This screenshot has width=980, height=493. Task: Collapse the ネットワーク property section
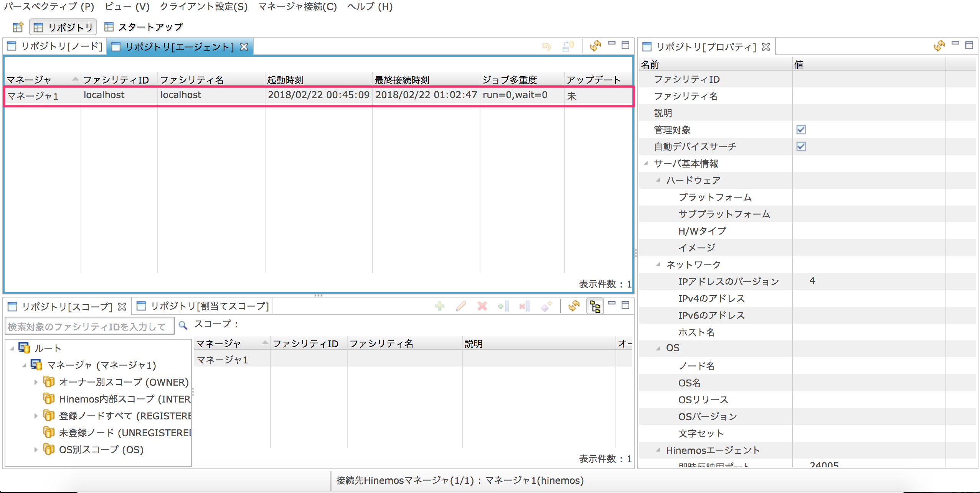click(658, 265)
